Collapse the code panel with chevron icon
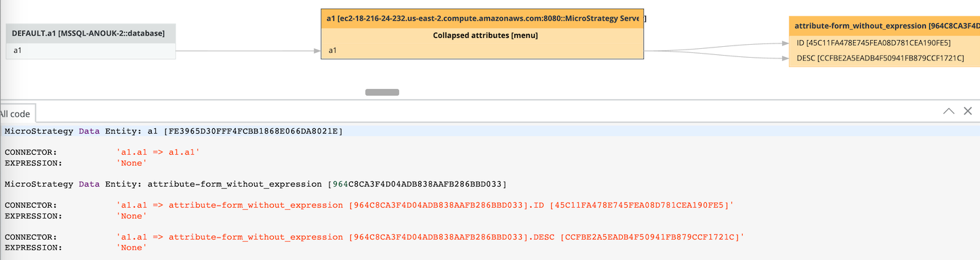Viewport: 980px width, 260px height. tap(949, 111)
